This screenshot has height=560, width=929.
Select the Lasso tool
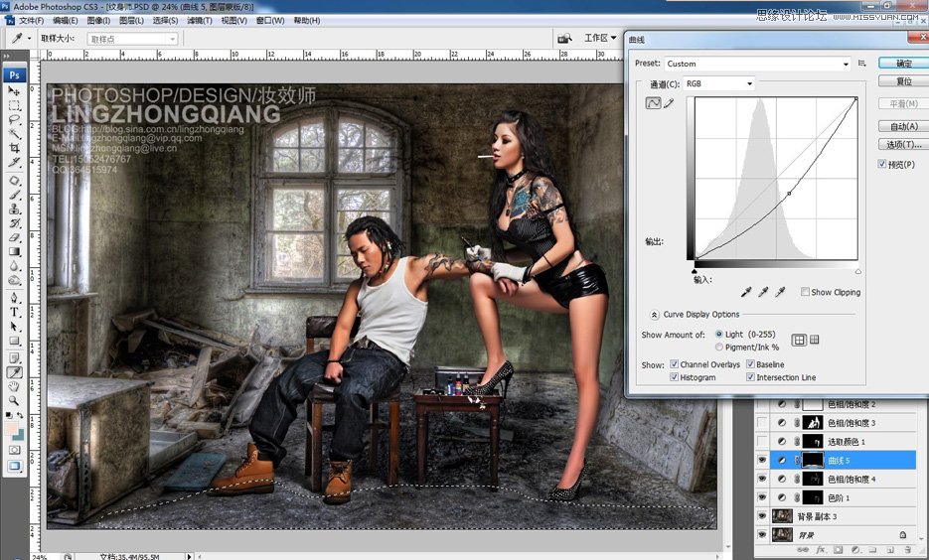click(14, 119)
